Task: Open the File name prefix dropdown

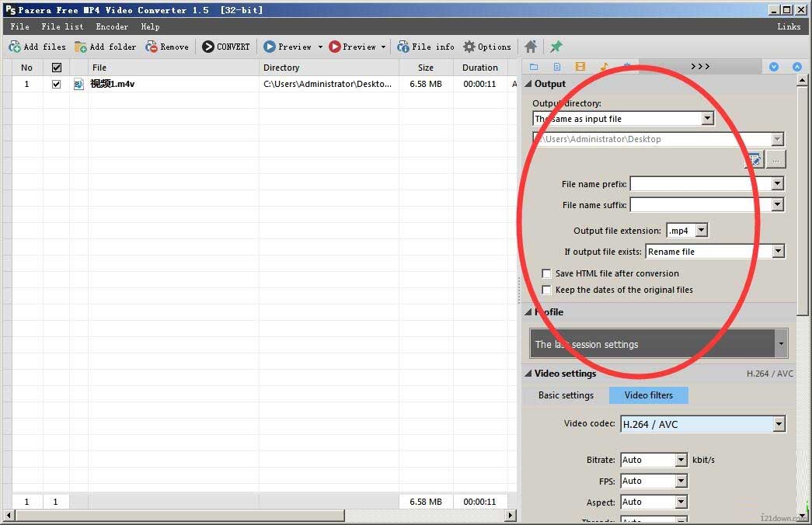Action: (x=777, y=184)
